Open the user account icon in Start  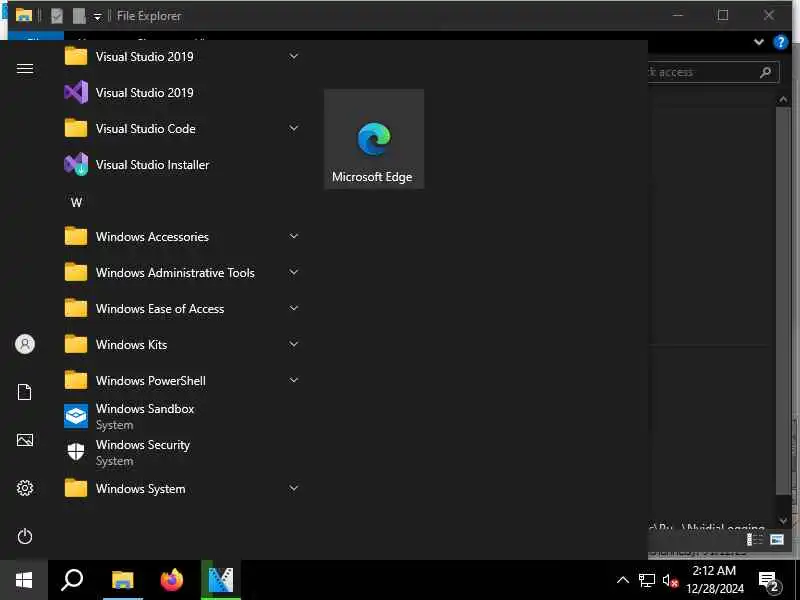pyautogui.click(x=24, y=344)
